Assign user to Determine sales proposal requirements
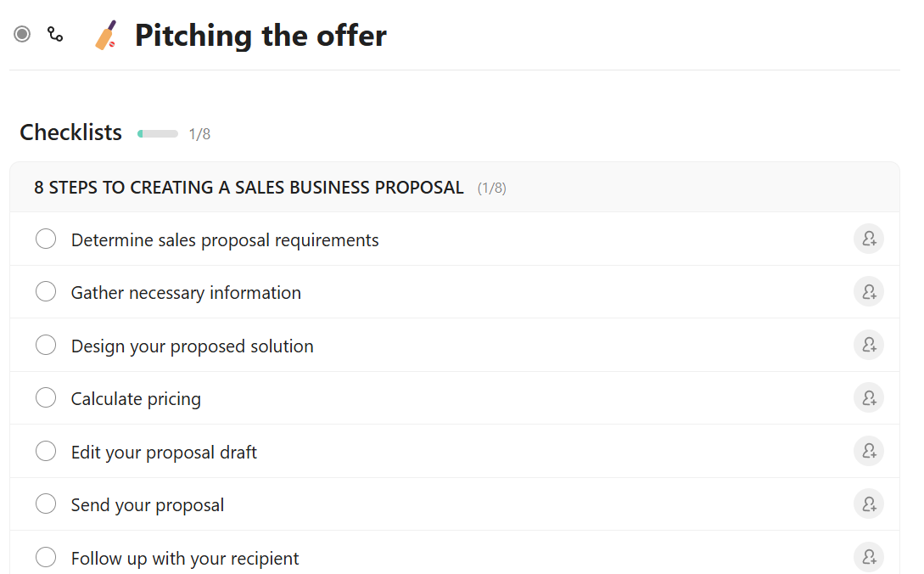The image size is (924, 574). pyautogui.click(x=868, y=239)
